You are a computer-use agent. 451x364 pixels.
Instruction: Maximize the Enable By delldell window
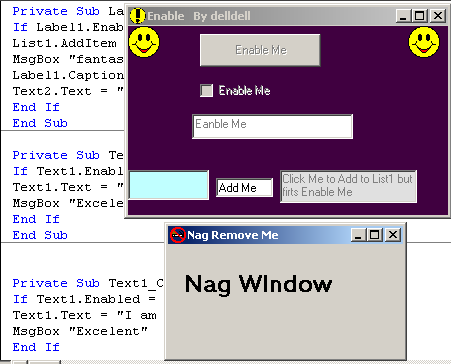[x=420, y=16]
